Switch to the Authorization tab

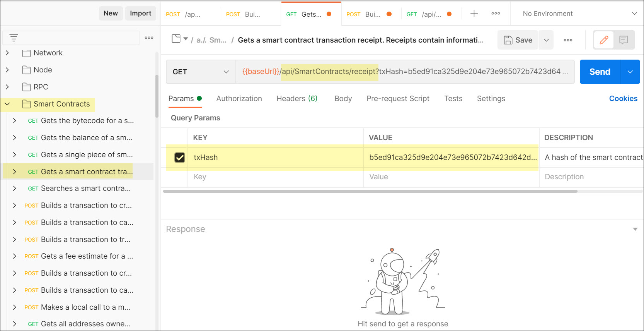point(239,98)
